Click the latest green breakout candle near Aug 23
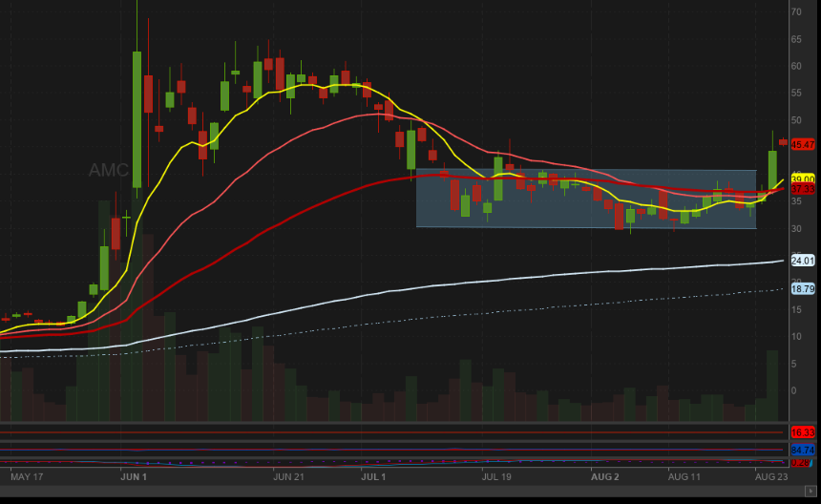The width and height of the screenshot is (821, 504). [x=772, y=170]
